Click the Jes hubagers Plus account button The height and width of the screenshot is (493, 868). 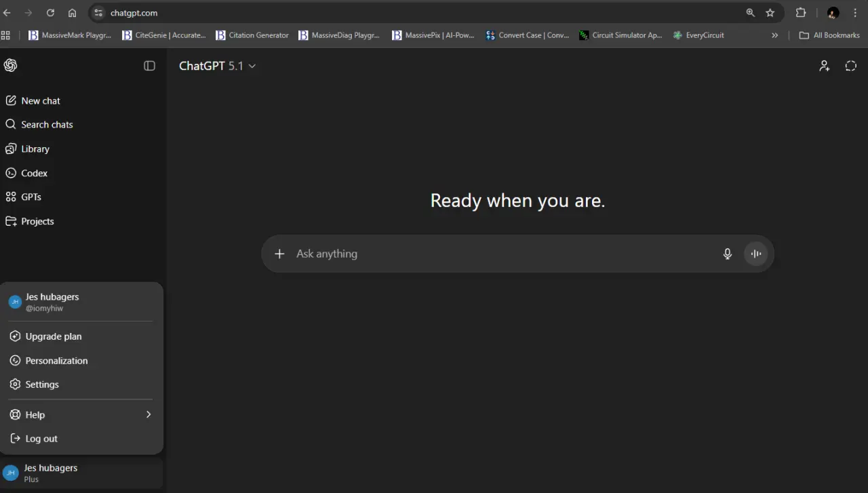[x=81, y=473]
